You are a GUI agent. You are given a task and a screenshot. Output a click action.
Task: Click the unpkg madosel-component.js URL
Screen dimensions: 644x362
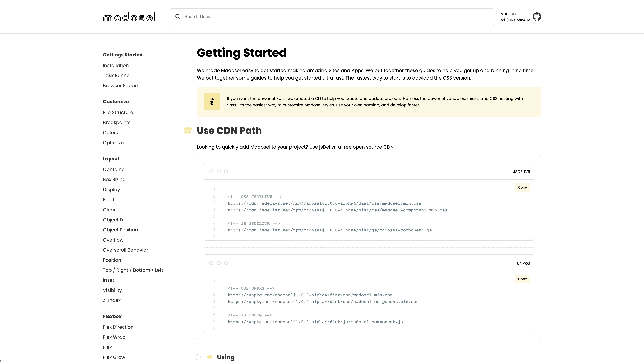point(315,322)
